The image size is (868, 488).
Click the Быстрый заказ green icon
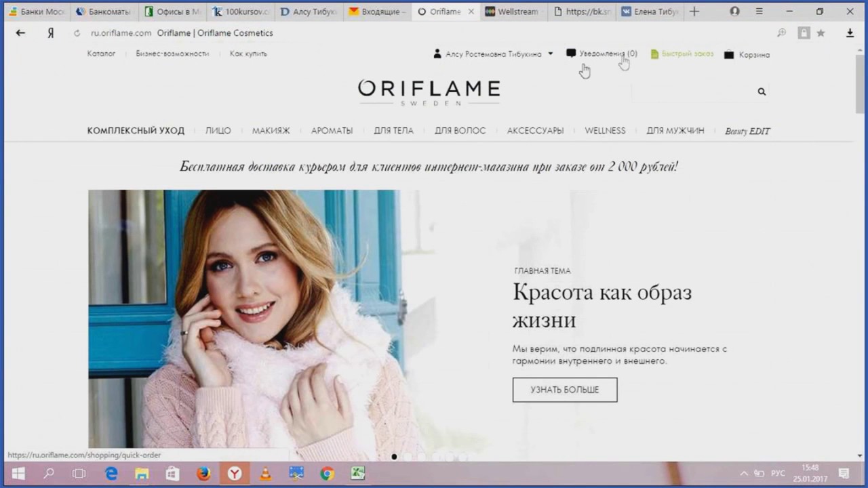[654, 54]
